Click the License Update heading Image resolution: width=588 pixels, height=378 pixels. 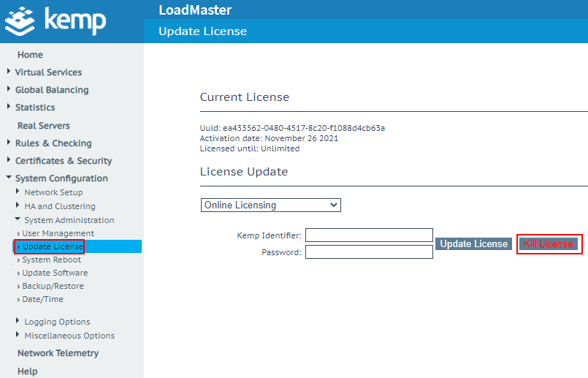pyautogui.click(x=244, y=172)
